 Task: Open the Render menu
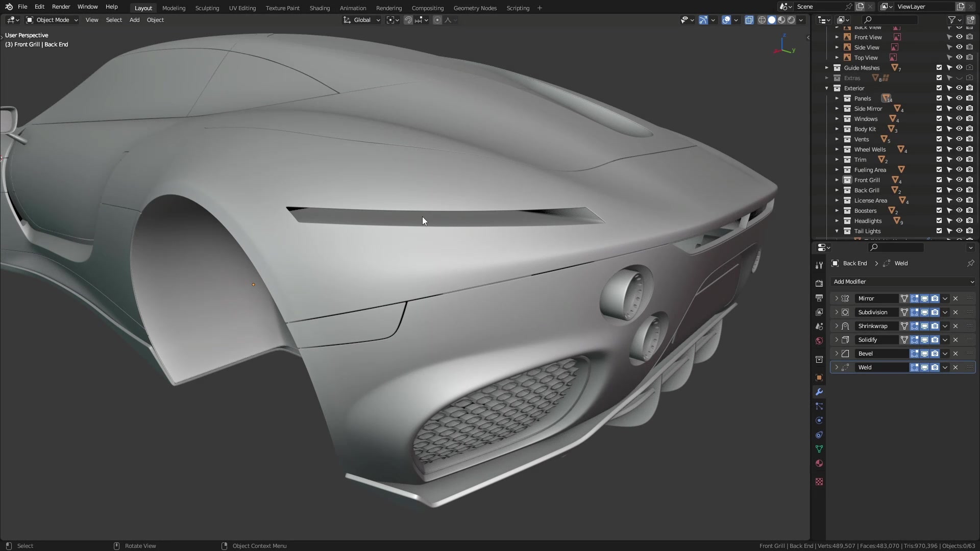[x=61, y=7]
